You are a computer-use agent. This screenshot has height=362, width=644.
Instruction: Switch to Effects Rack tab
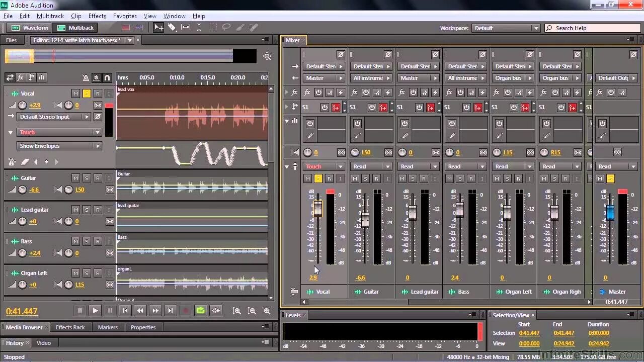pos(70,327)
